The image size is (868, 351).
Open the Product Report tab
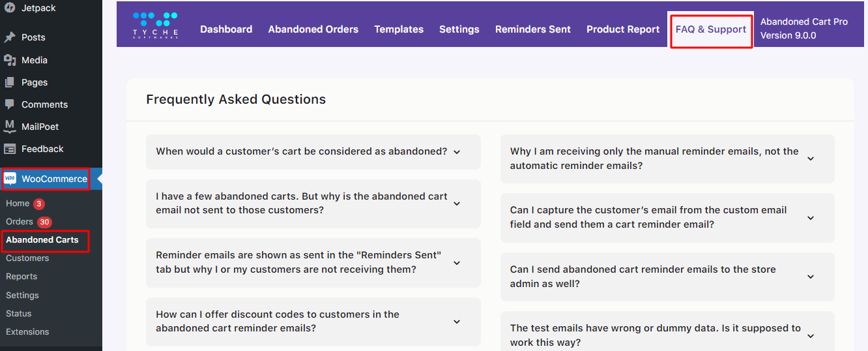point(623,29)
